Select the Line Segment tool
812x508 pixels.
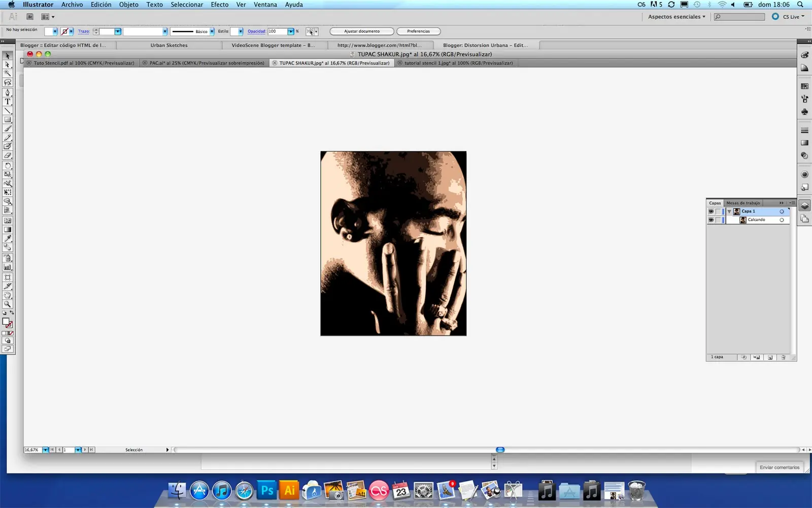[8, 111]
